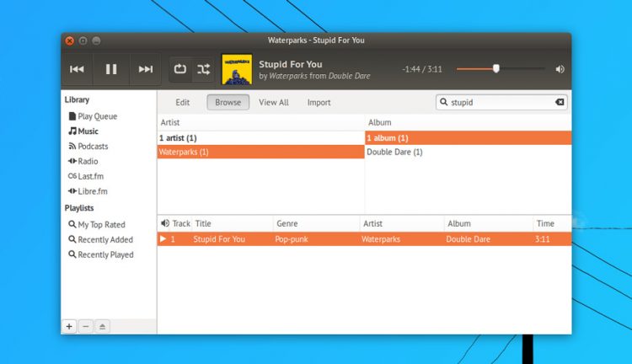
Task: Toggle shuffle mode
Action: tap(203, 69)
